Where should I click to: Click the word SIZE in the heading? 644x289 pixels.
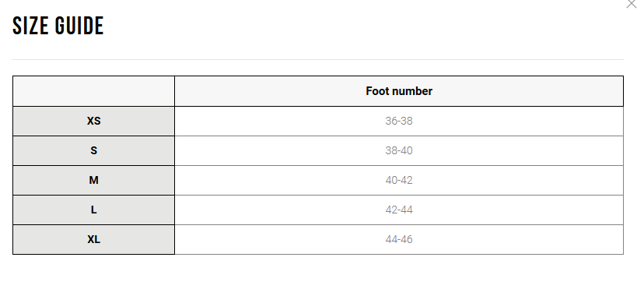pos(30,26)
